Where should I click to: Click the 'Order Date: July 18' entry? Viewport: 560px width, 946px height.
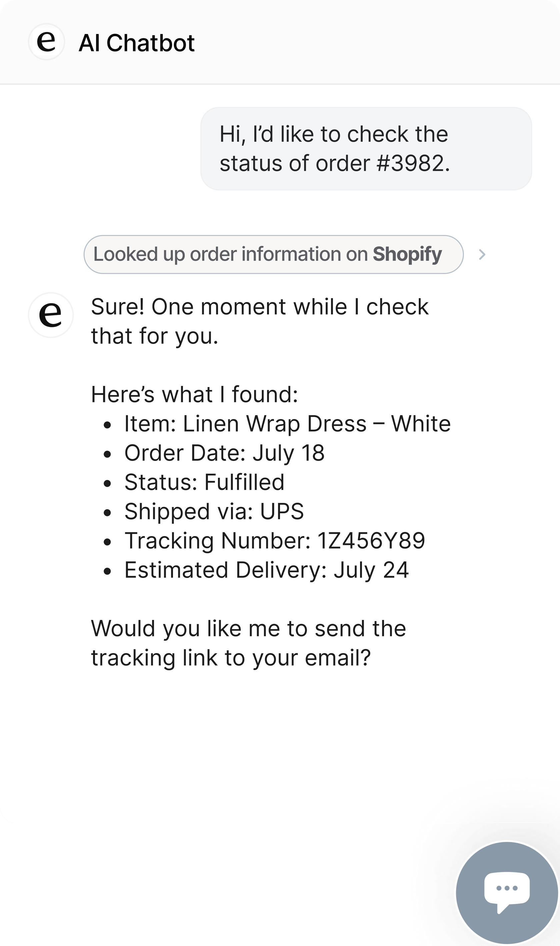224,453
